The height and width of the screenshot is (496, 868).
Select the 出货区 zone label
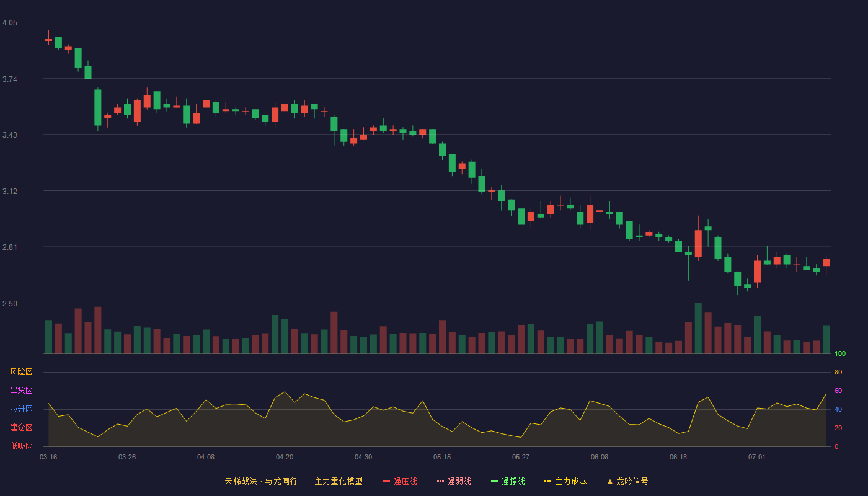click(21, 391)
